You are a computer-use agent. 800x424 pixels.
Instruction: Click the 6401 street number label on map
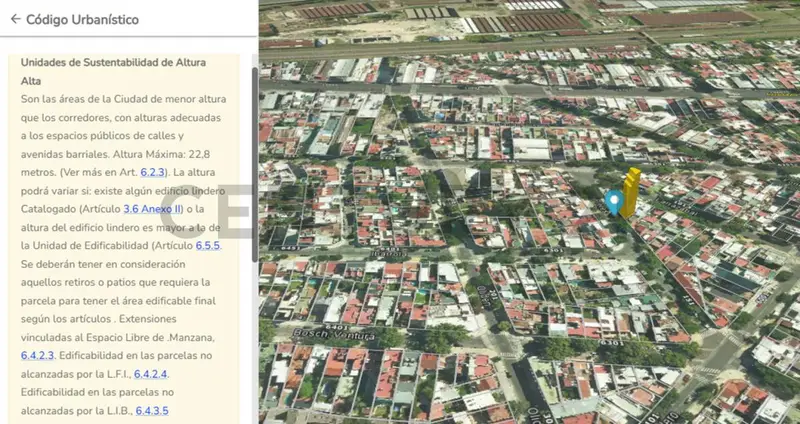point(336,327)
